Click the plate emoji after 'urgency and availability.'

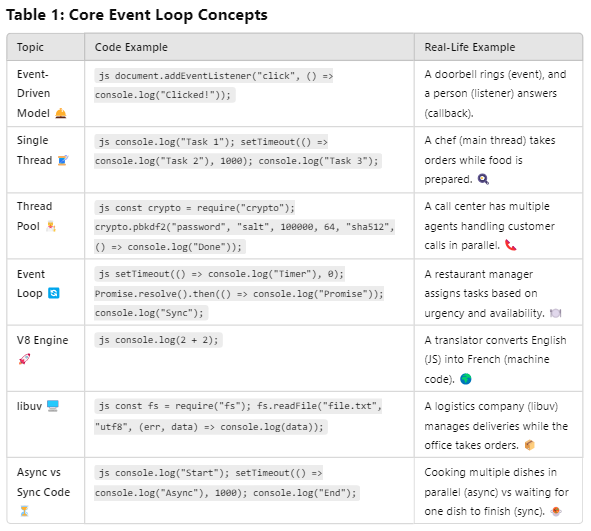coord(556,313)
